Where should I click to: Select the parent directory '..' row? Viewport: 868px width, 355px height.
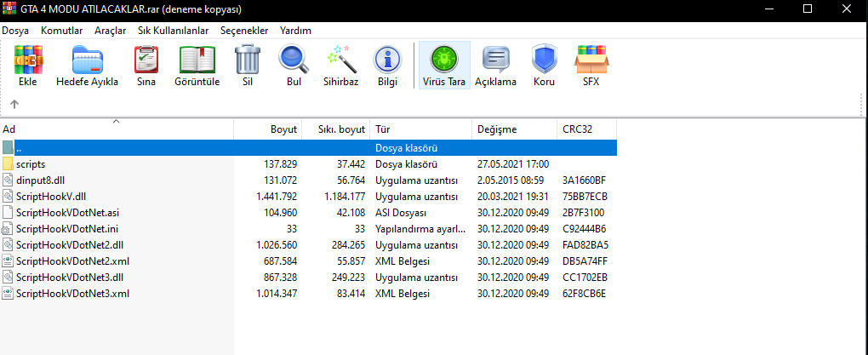click(308, 148)
